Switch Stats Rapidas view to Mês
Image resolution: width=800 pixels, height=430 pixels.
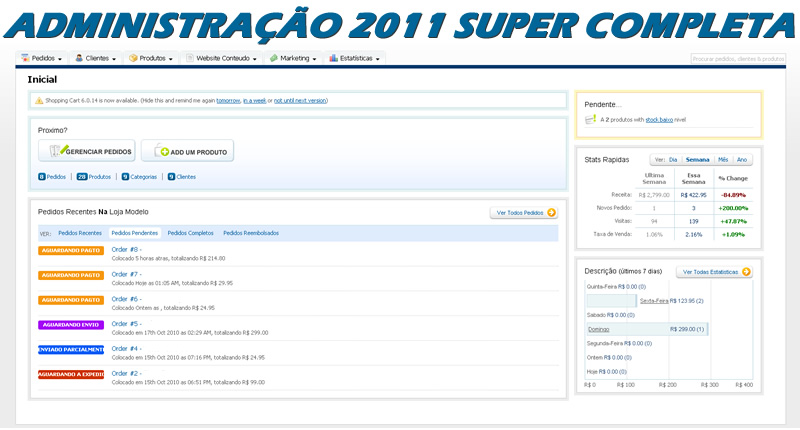coord(722,159)
